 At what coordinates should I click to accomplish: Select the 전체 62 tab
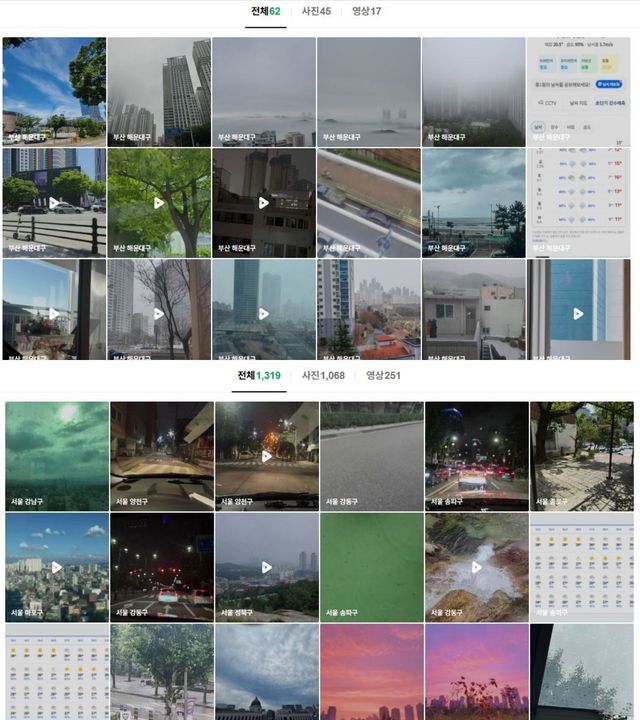coord(265,12)
